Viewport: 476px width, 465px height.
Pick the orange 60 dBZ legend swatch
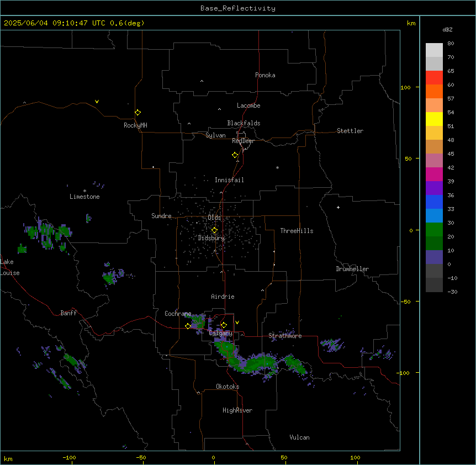click(x=434, y=91)
